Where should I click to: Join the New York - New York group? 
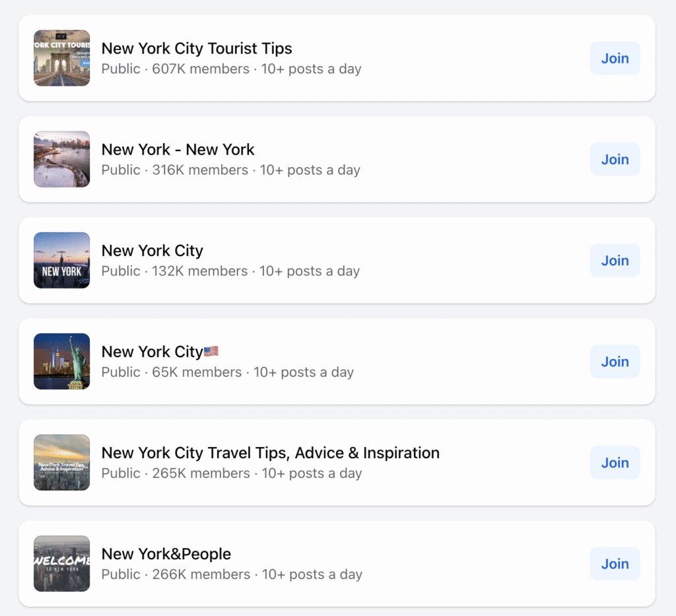tap(615, 160)
